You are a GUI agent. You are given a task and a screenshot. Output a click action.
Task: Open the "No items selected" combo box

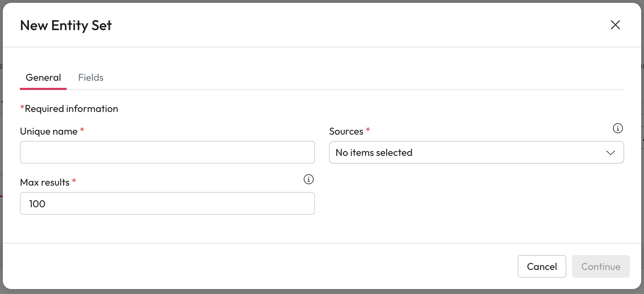coord(461,153)
